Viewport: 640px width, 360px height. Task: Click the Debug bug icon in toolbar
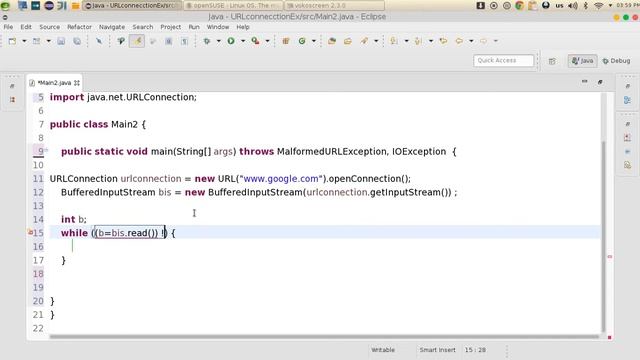pos(207,41)
